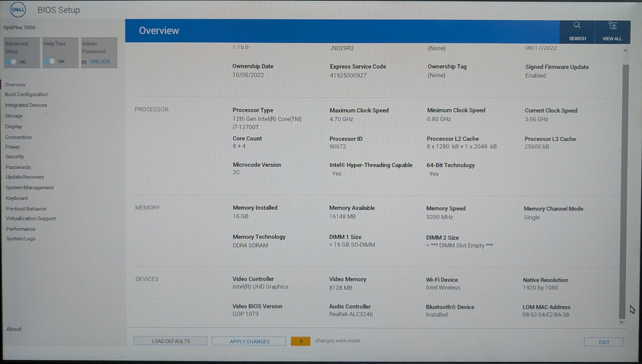Click APPLY CHANGES button

(x=249, y=341)
